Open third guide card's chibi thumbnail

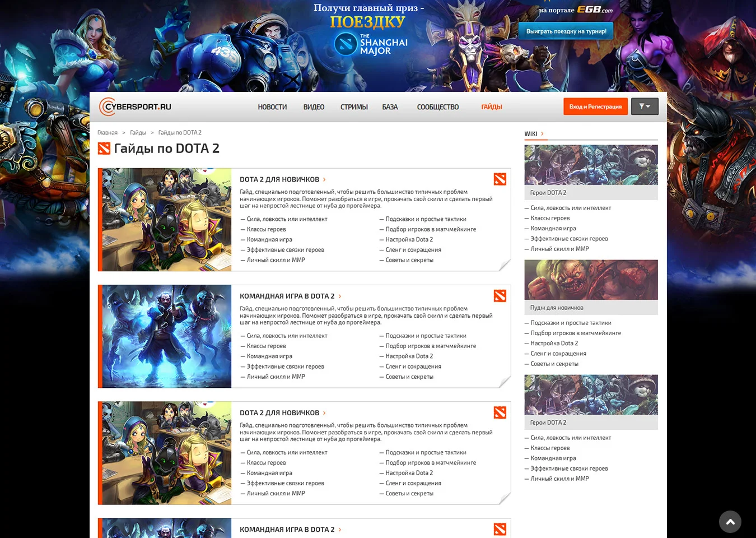tap(166, 453)
